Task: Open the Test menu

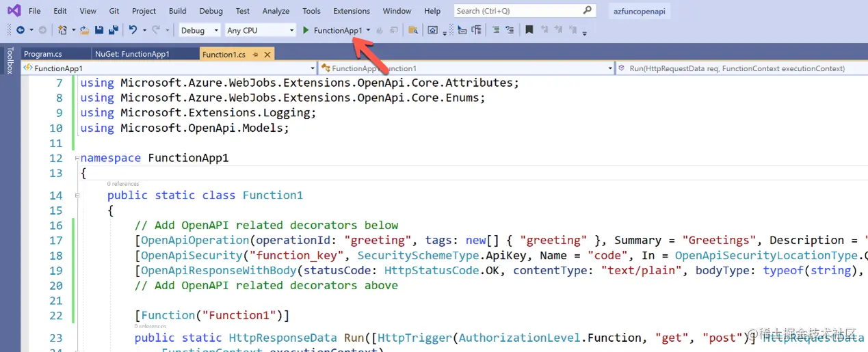Action: coord(242,11)
